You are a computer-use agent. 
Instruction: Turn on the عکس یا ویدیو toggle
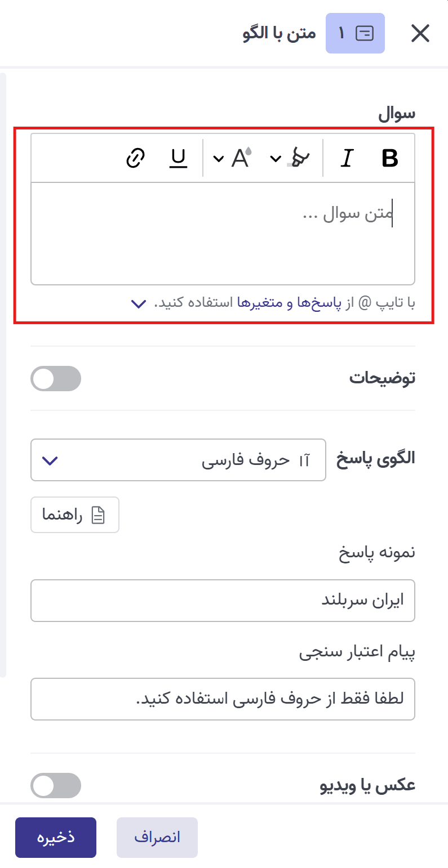click(x=55, y=785)
